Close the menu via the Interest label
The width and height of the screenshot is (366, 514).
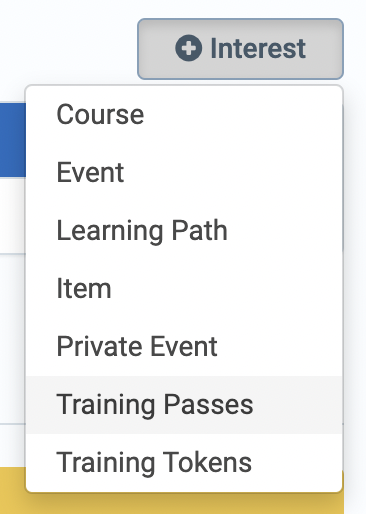258,49
